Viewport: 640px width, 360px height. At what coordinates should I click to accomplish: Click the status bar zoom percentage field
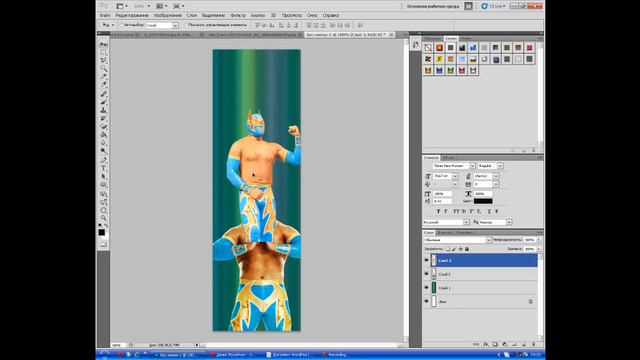117,345
